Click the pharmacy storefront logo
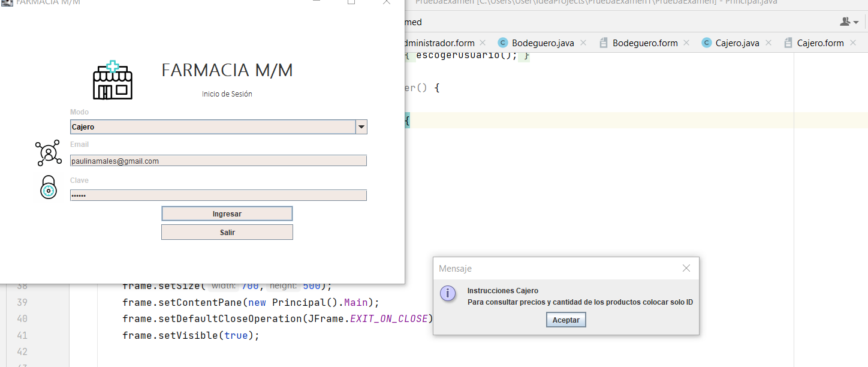The height and width of the screenshot is (367, 868). [x=112, y=80]
